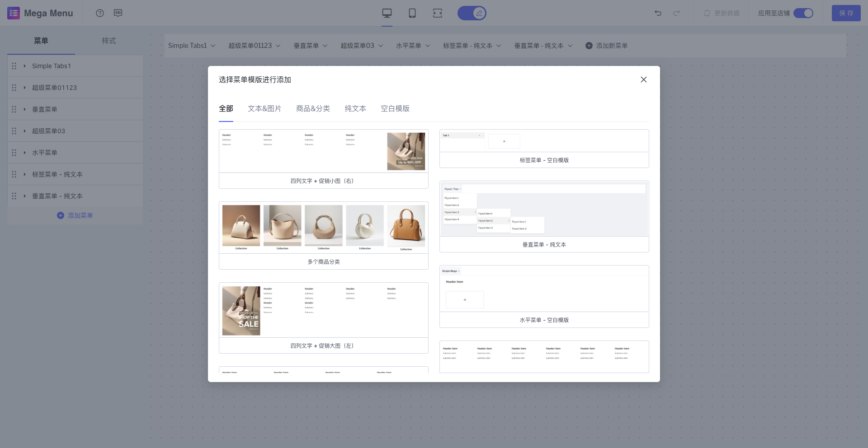Toggle the edit mode switch

(472, 13)
